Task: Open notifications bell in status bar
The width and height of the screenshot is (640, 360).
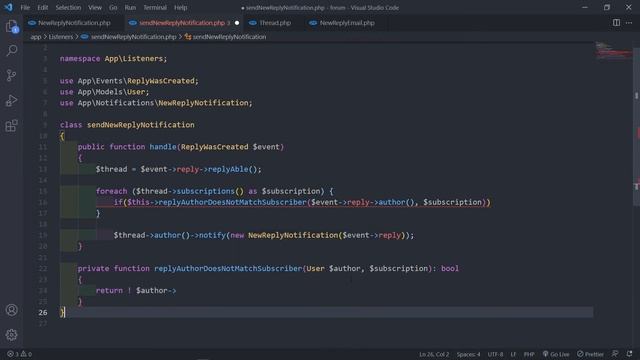Action: coord(629,354)
